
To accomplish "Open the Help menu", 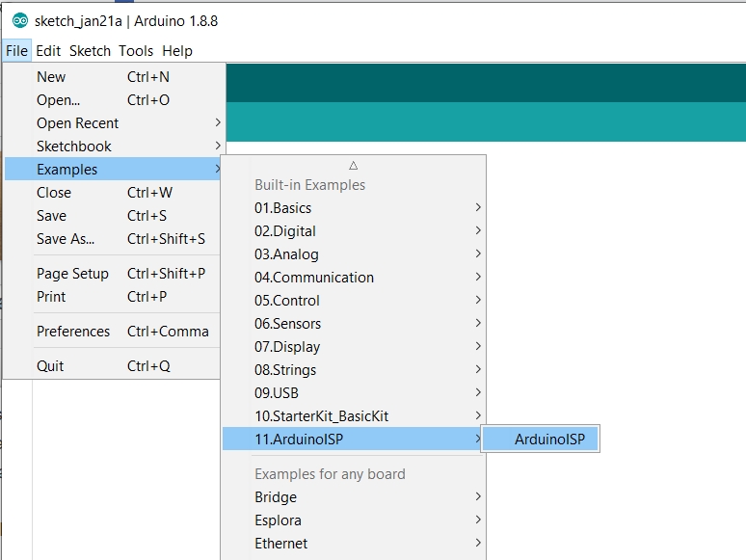I will pos(177,50).
